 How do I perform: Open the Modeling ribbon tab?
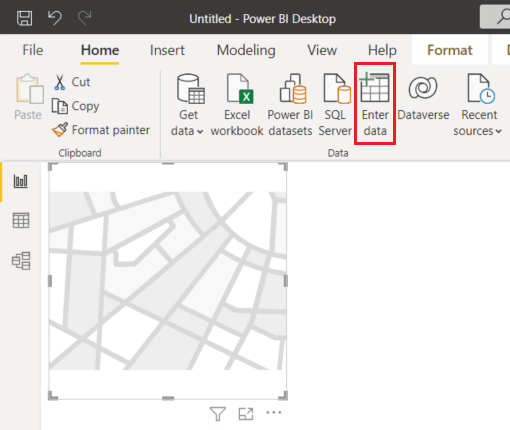[246, 50]
